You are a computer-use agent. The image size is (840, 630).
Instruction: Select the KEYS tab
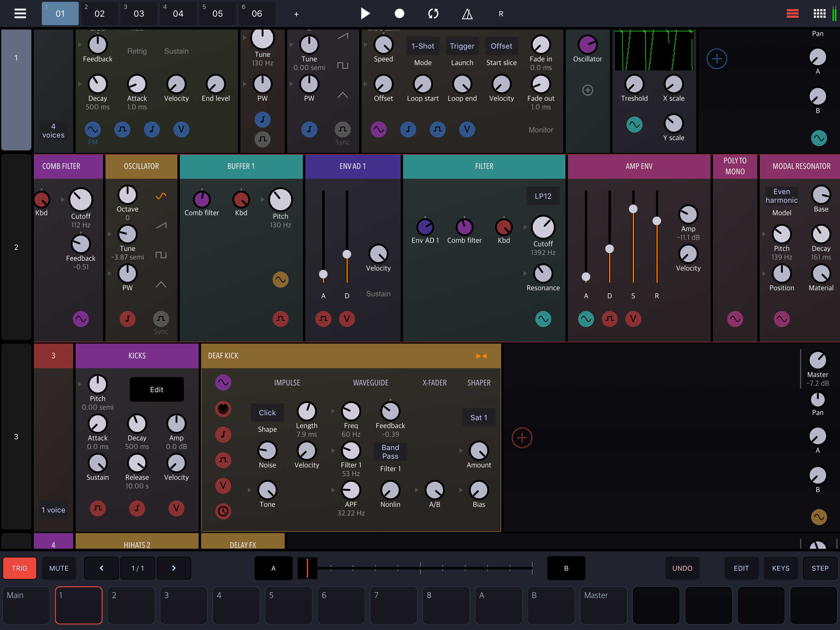pyautogui.click(x=780, y=568)
